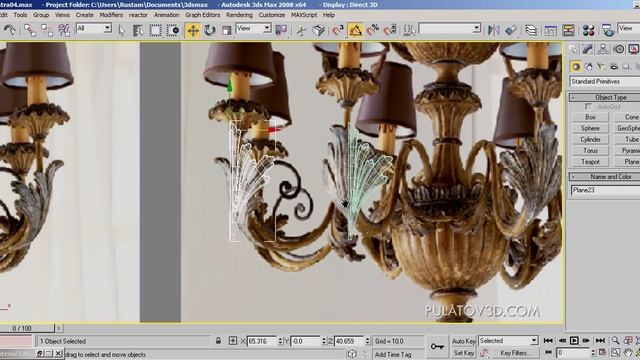Viewport: 640px width, 360px height.
Task: Open Curve Editor icon
Action: tap(550, 30)
